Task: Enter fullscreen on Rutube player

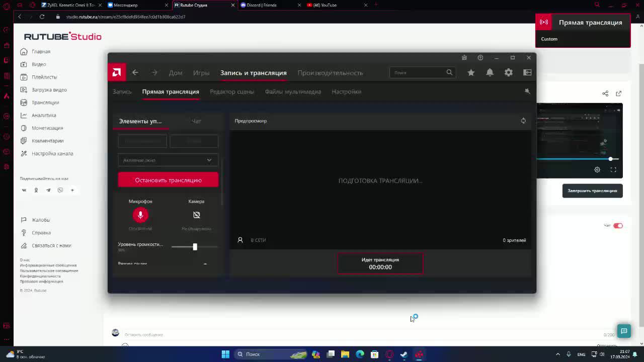Action: [x=613, y=170]
